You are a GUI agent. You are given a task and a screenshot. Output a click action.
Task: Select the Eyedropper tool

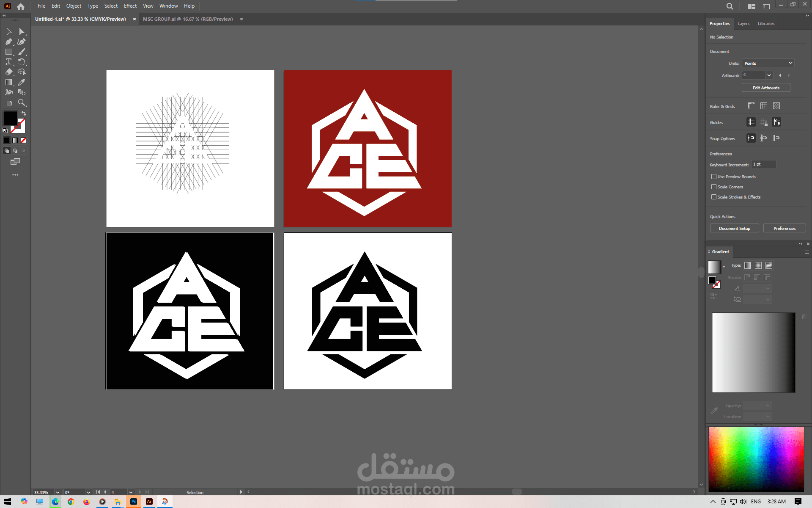pos(22,82)
